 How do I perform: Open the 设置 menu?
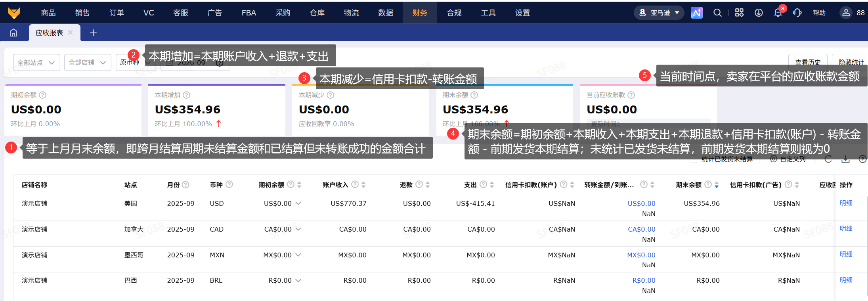[522, 13]
